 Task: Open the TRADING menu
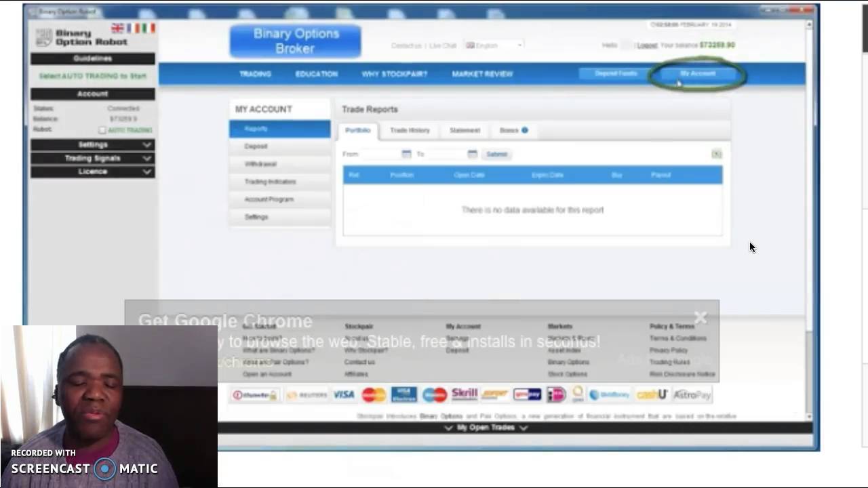click(x=255, y=74)
